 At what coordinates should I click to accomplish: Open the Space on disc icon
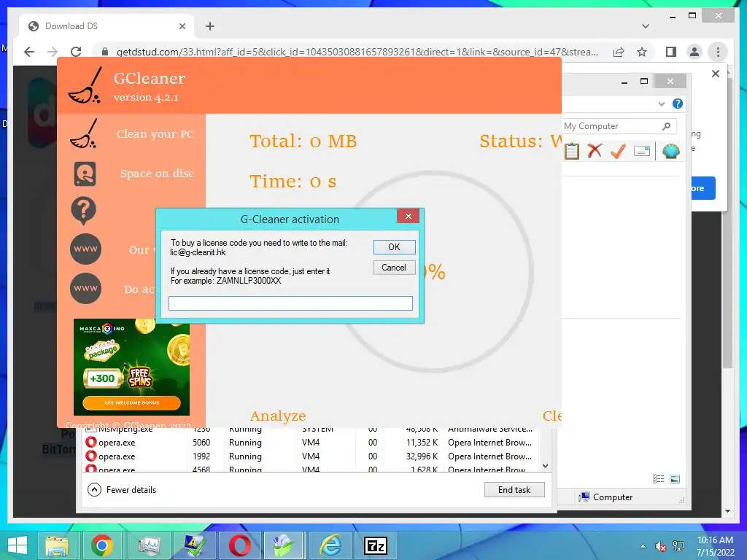click(85, 174)
